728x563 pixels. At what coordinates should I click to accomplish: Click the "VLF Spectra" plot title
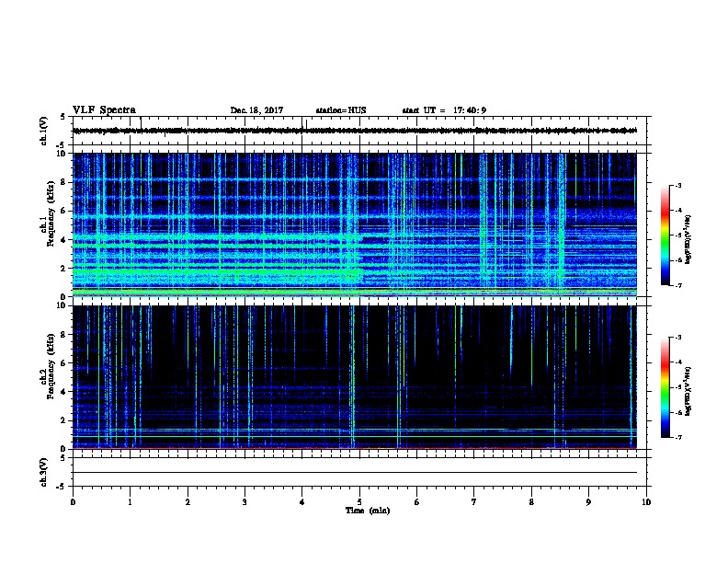coord(104,110)
